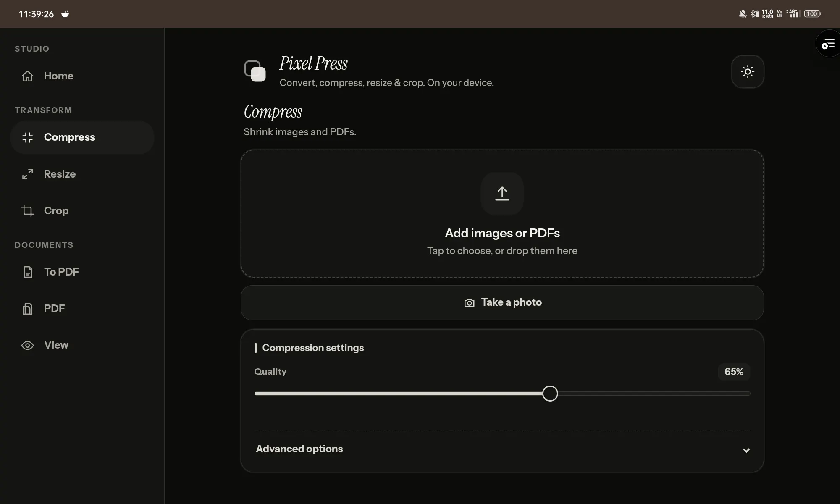This screenshot has height=504, width=840.
Task: Click the 11:39:26 clock in status bar
Action: click(36, 14)
